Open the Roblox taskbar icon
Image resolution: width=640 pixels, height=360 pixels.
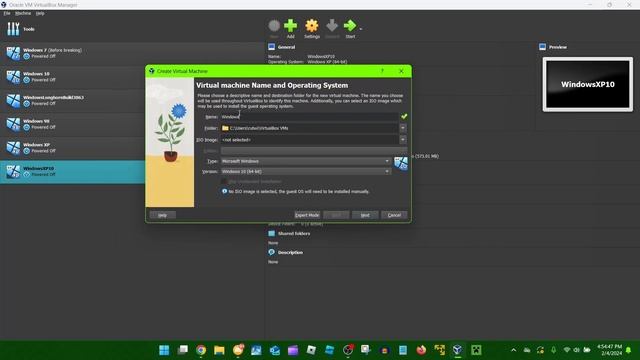click(311, 350)
